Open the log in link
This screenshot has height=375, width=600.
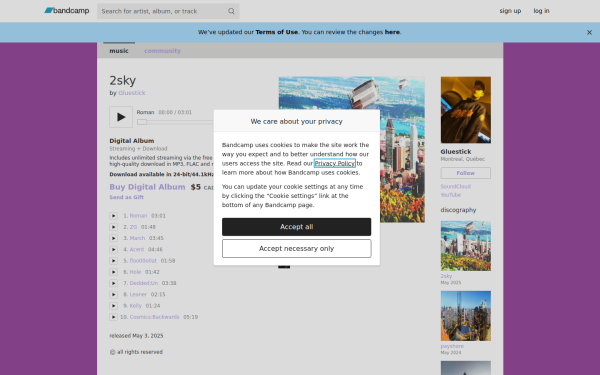(541, 11)
